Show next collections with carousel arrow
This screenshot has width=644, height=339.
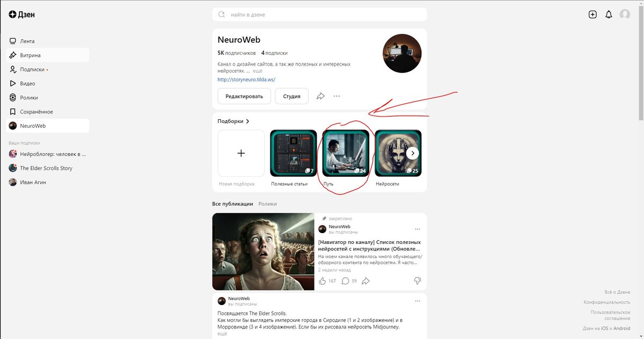coord(412,153)
